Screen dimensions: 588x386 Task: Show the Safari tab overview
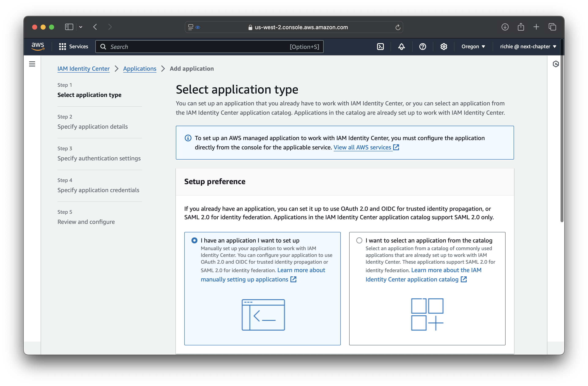[552, 27]
